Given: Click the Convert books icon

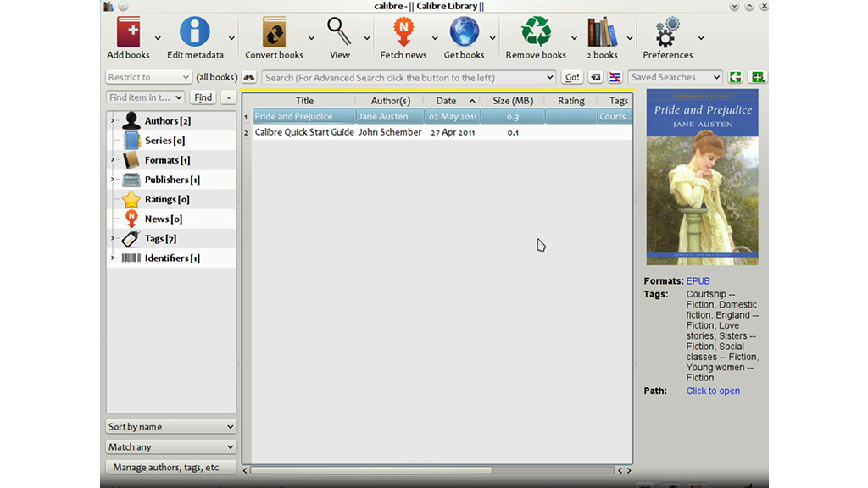Looking at the screenshot, I should tap(274, 34).
